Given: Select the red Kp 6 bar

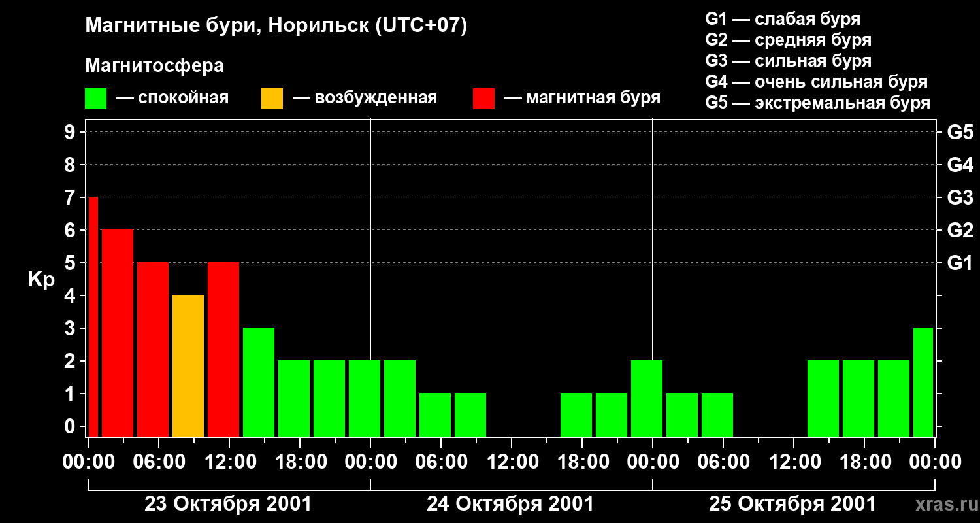Looking at the screenshot, I should click(118, 333).
